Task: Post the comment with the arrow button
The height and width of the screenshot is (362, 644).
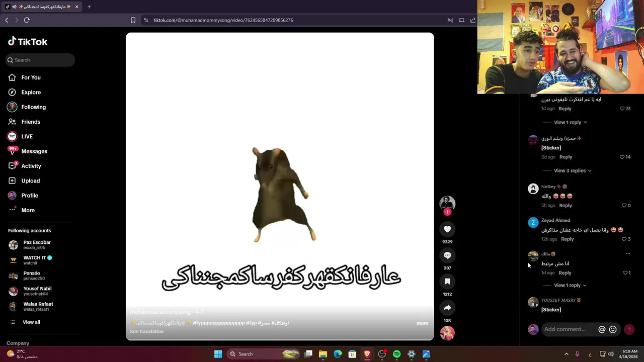Action: coord(629,329)
